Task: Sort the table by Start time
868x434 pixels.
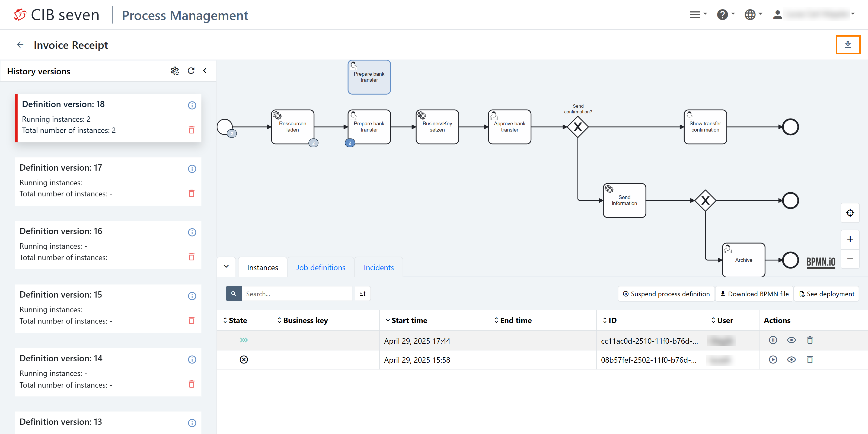Action: point(409,320)
